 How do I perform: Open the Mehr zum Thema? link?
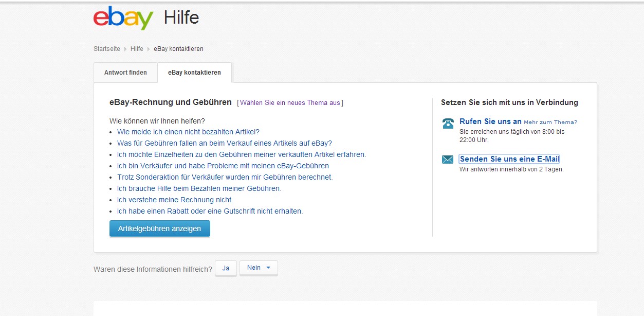[x=550, y=122]
